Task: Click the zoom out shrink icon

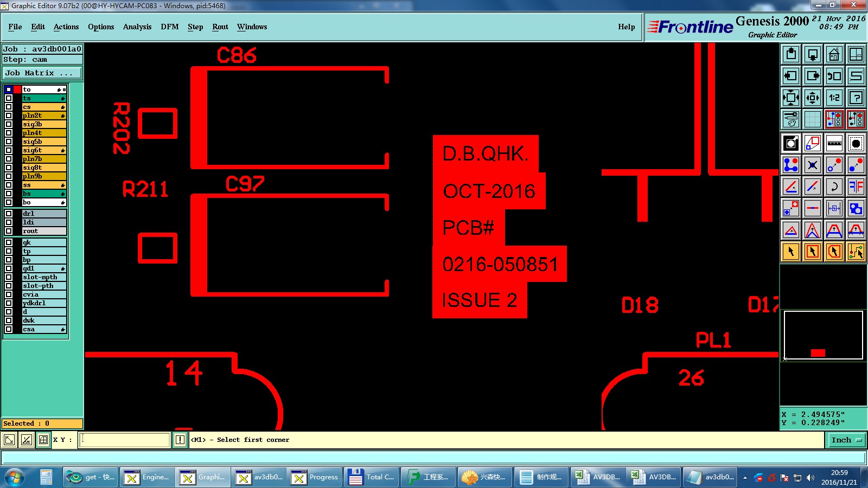Action: tap(813, 98)
